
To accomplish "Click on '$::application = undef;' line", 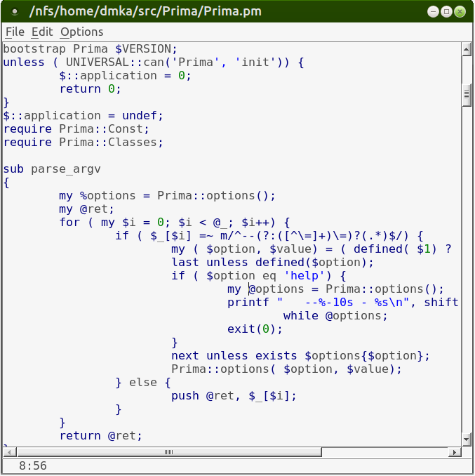I will pos(83,116).
